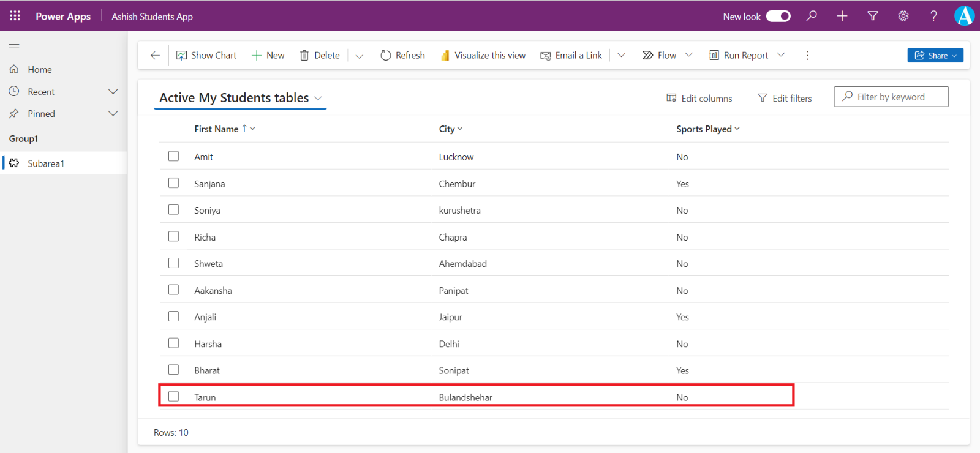Check the checkbox for Amit row

pos(174,156)
